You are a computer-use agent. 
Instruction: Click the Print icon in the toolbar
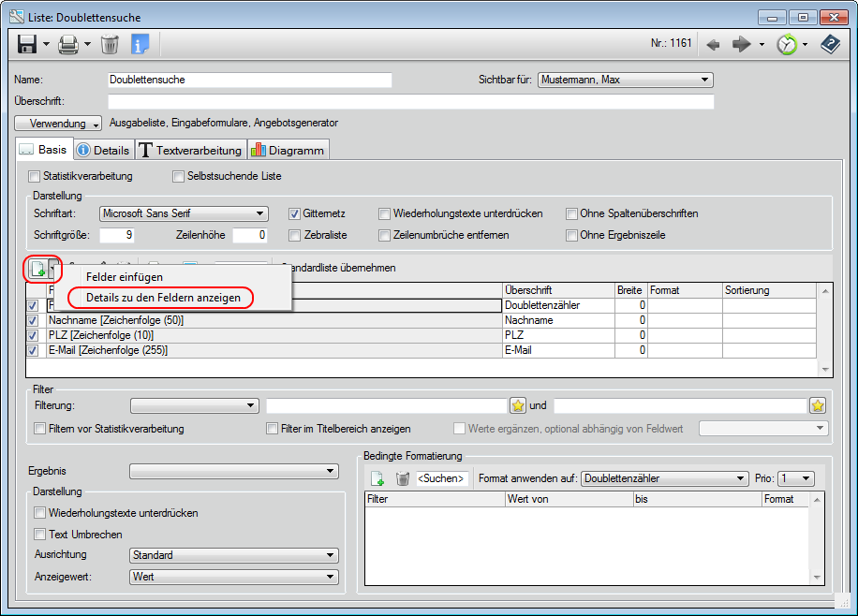pyautogui.click(x=67, y=44)
